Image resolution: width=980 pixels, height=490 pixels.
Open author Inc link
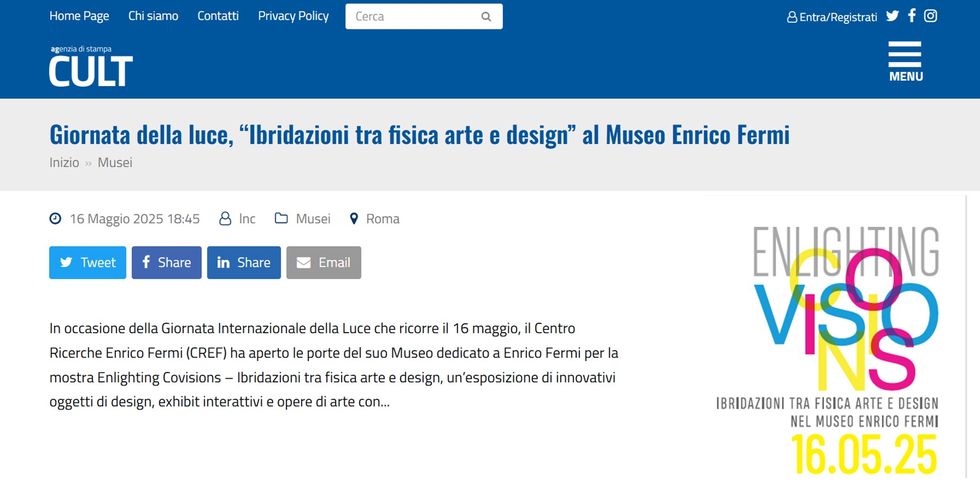tap(247, 219)
